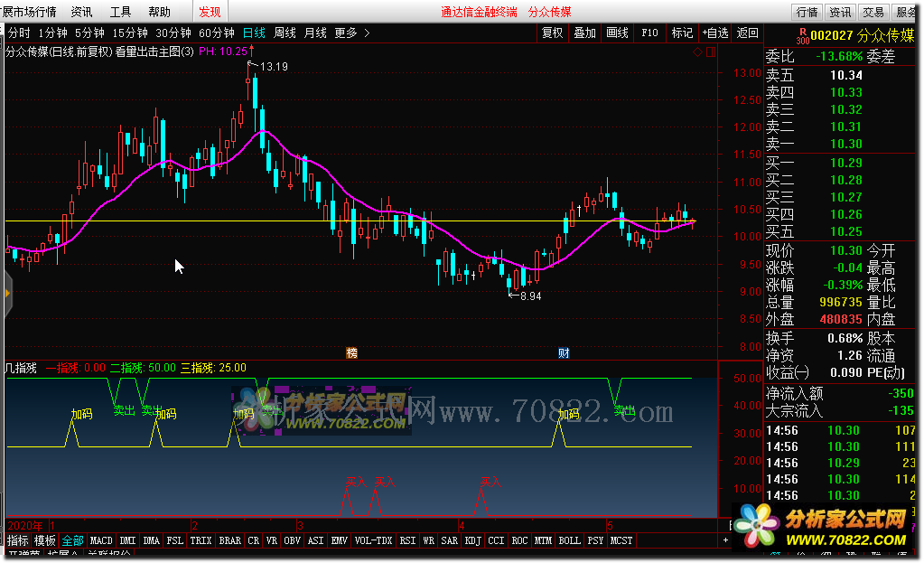Switch to the DMA indicator
The image size is (924, 563).
pyautogui.click(x=152, y=540)
